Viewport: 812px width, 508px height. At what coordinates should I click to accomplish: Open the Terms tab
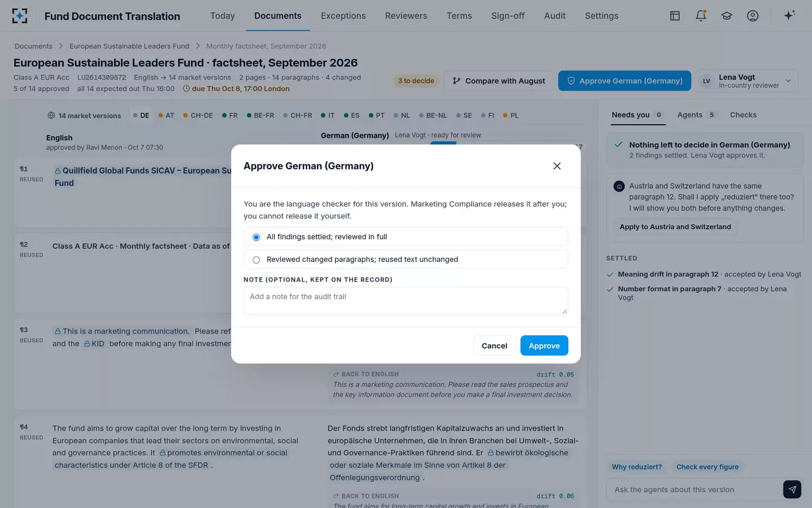[x=460, y=16]
